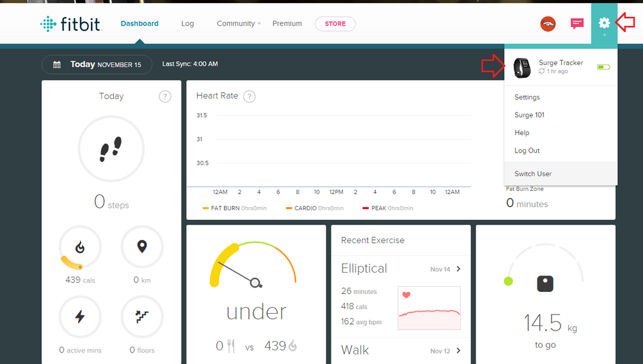The width and height of the screenshot is (643, 364).
Task: Click the Recent Exercise heading
Action: (373, 241)
